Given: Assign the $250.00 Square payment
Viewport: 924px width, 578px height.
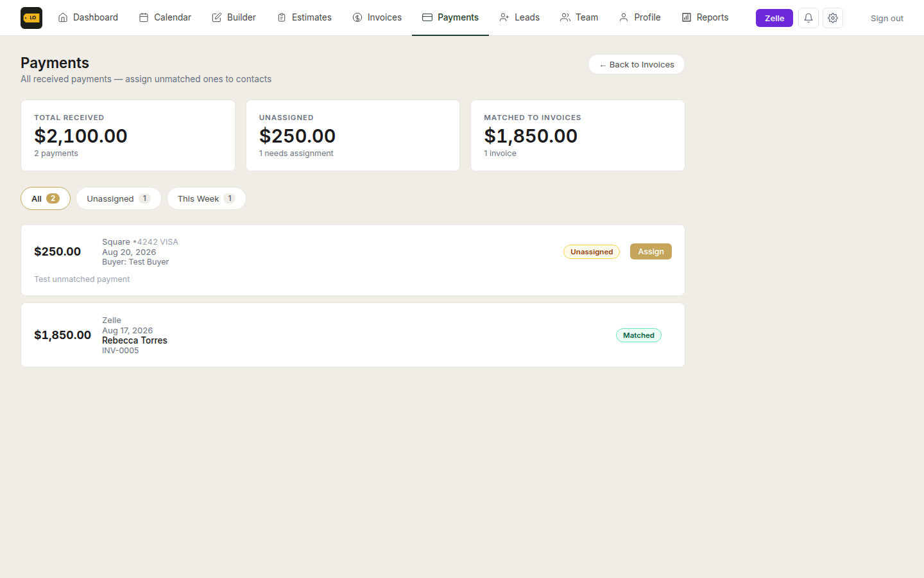Looking at the screenshot, I should pyautogui.click(x=651, y=252).
